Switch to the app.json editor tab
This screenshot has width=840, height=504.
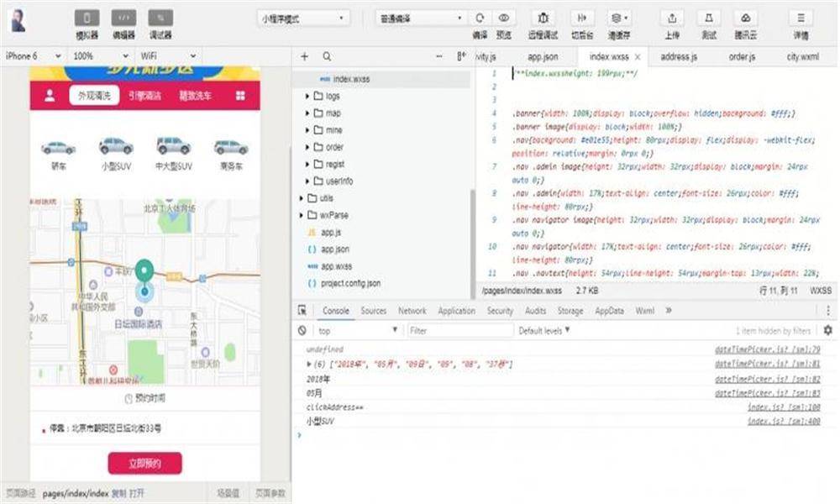[542, 56]
